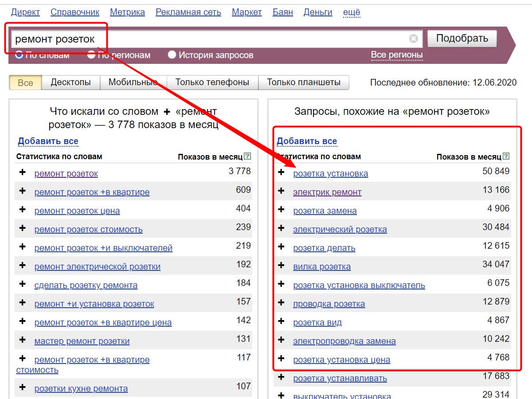Add 'розетка установка' plus icon

pos(281,172)
